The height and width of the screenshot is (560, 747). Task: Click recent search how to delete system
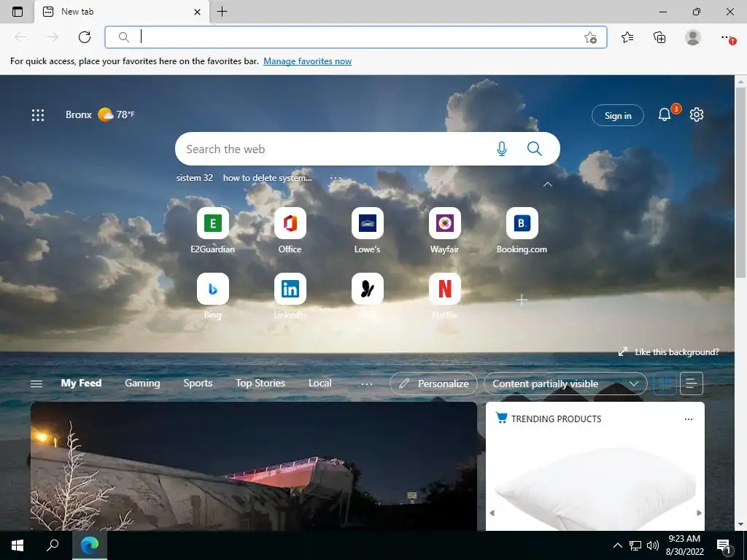coord(267,178)
